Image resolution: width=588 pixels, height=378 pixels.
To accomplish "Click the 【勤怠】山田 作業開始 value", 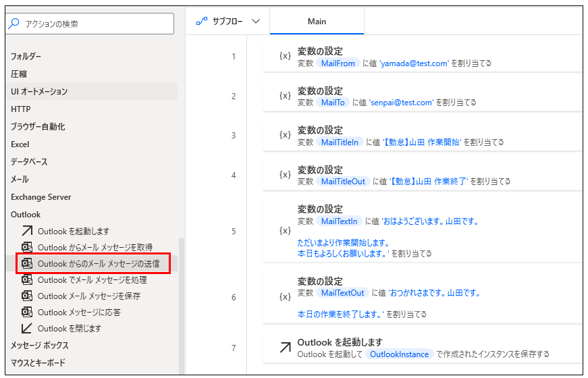I will coord(422,142).
